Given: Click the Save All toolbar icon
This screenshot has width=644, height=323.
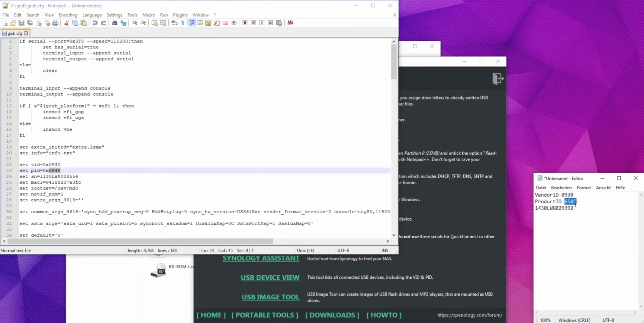Looking at the screenshot, I should click(30, 23).
